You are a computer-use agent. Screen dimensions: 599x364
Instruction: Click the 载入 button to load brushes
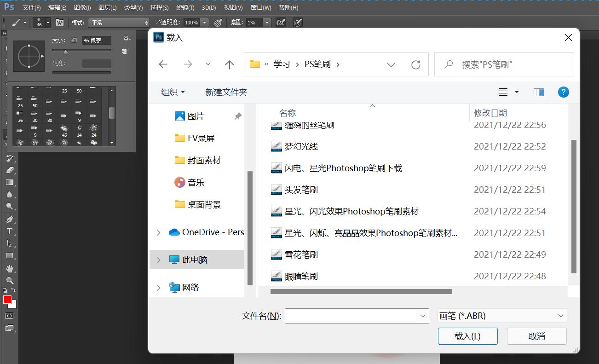tap(467, 336)
